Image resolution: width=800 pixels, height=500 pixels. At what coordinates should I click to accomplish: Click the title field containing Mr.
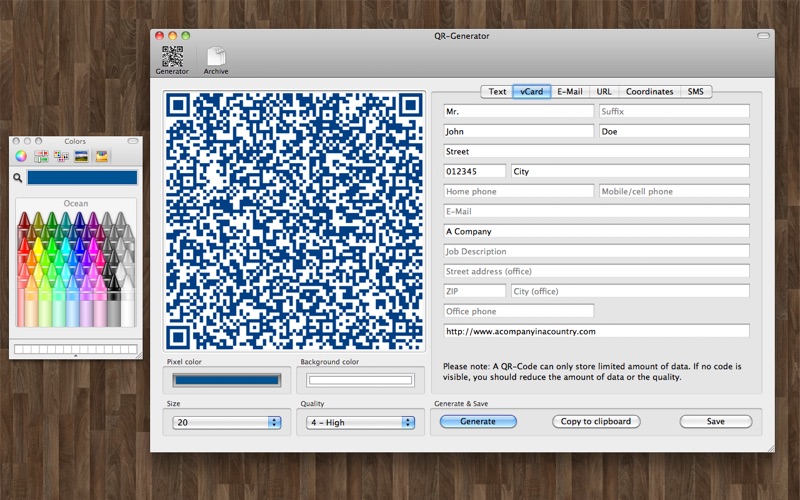point(518,111)
